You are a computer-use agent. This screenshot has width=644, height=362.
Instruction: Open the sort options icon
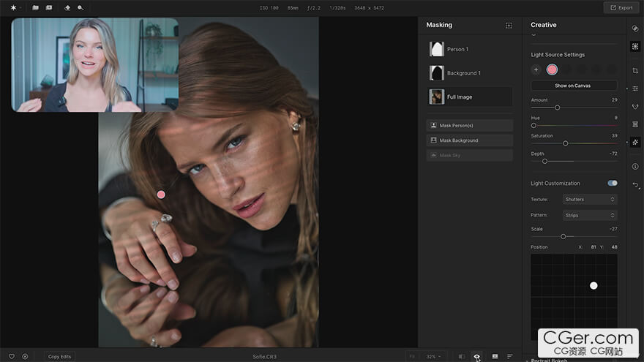(509, 357)
